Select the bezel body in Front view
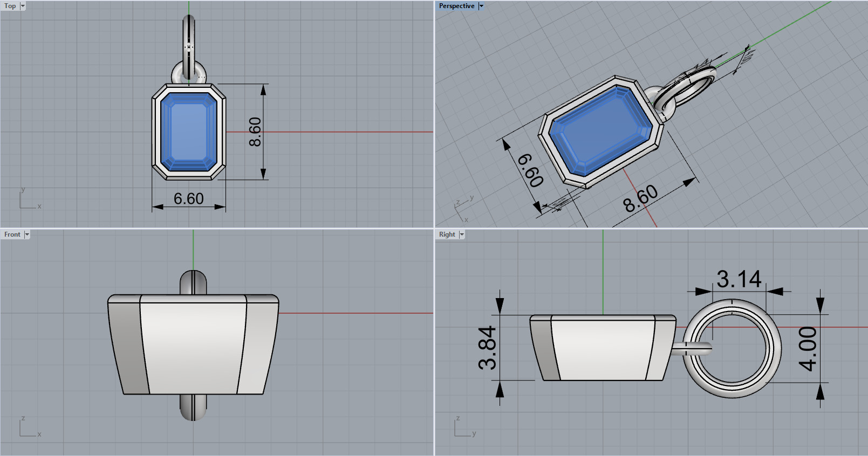The width and height of the screenshot is (868, 456). pos(193,345)
